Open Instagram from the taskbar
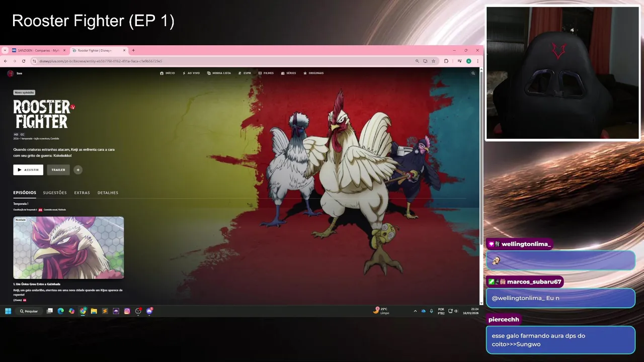The width and height of the screenshot is (644, 362). point(127,311)
